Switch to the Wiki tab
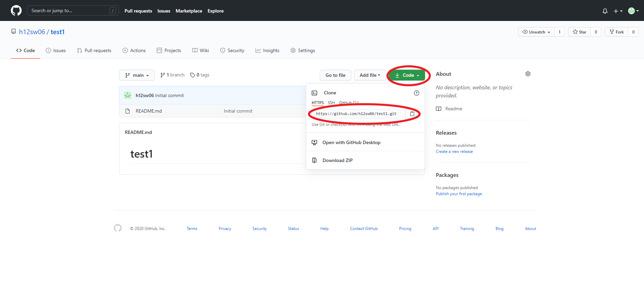Screen dimensions: 644x300 200,50
